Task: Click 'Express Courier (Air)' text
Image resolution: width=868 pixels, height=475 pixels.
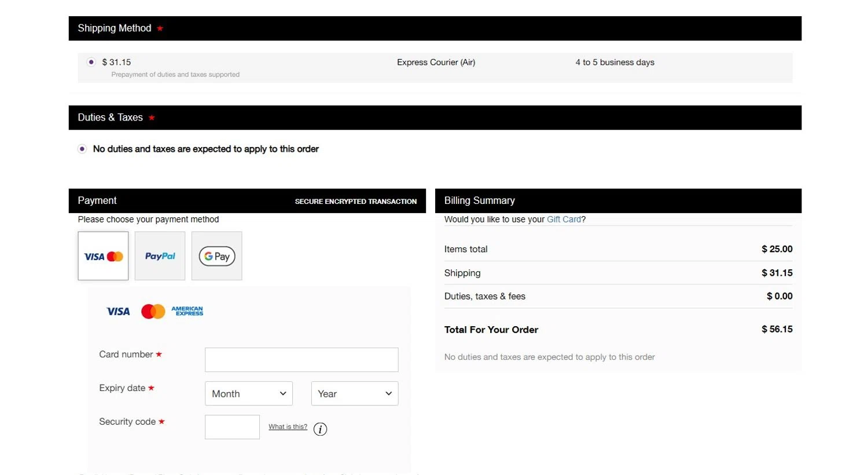Action: (x=436, y=62)
